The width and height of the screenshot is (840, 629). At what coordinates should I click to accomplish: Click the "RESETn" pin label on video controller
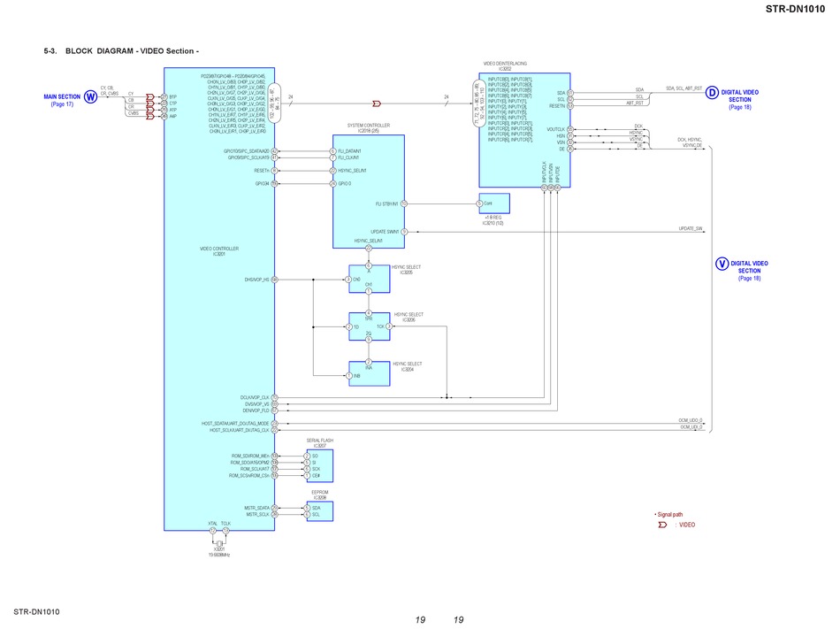(x=262, y=171)
